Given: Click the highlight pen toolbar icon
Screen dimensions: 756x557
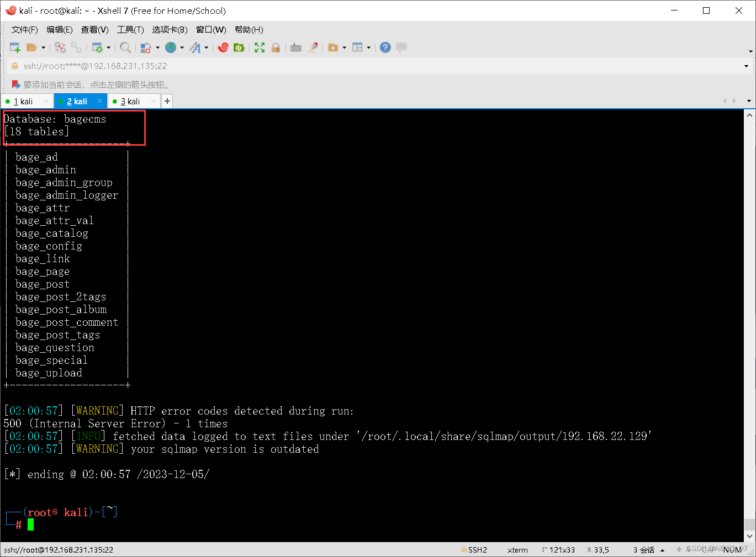Looking at the screenshot, I should point(313,47).
